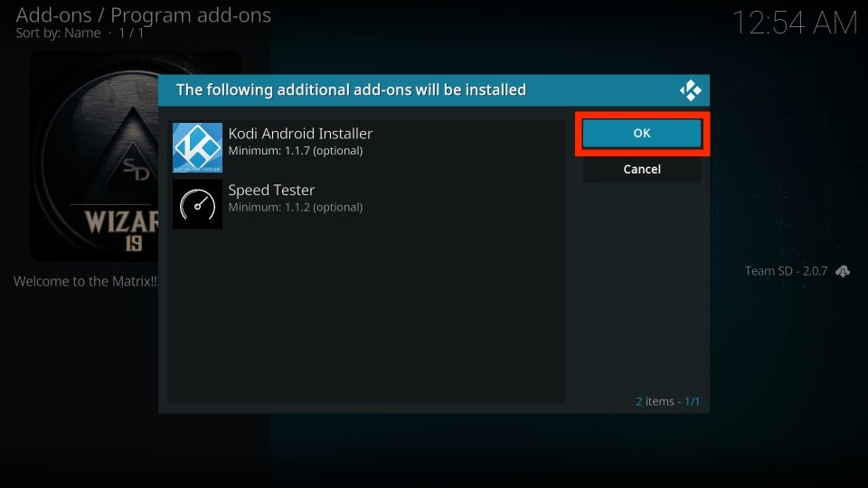
Task: Highlight the Kodi Android Installer entry name
Action: tap(300, 134)
